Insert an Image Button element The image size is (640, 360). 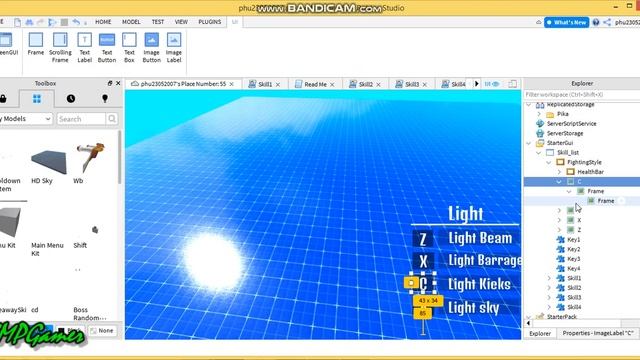(151, 48)
